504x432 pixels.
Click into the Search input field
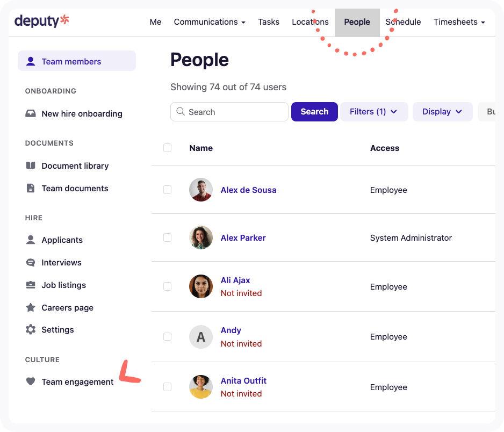[x=234, y=112]
